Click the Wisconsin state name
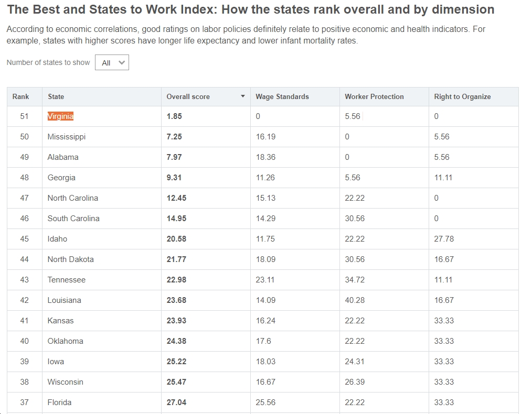The width and height of the screenshot is (532, 414). (x=66, y=382)
